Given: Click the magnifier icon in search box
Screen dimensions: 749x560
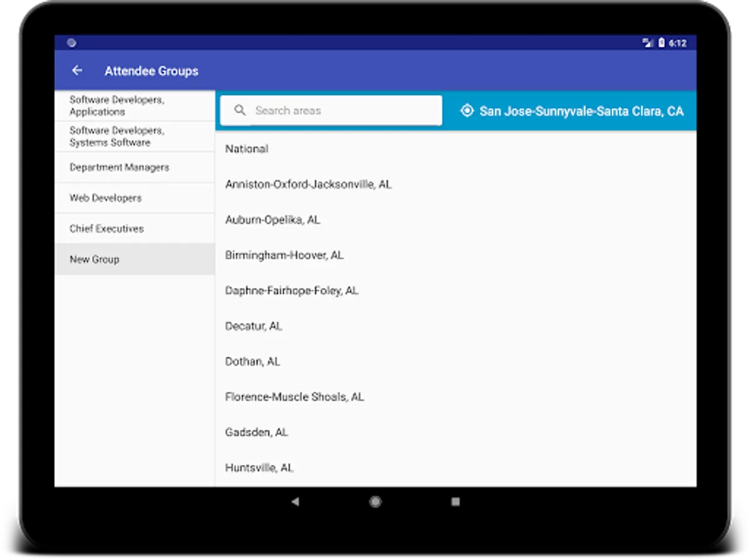Looking at the screenshot, I should [240, 111].
